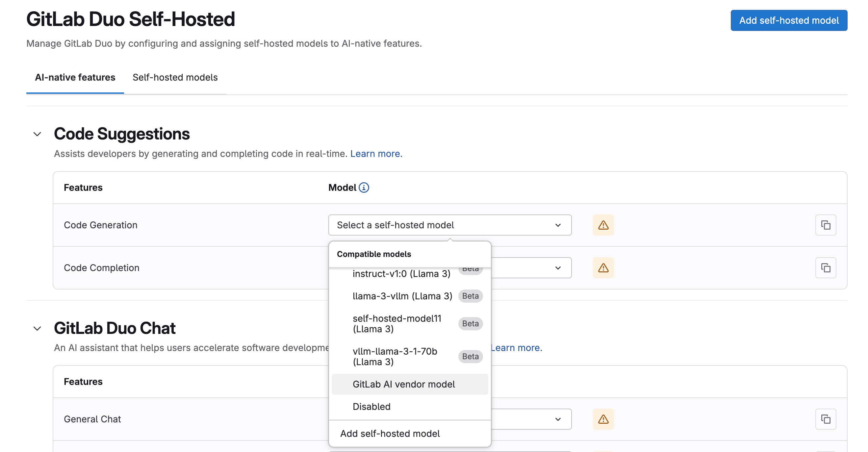The width and height of the screenshot is (868, 452).
Task: Open the Code Suggestions Learn more link
Action: pyautogui.click(x=376, y=154)
